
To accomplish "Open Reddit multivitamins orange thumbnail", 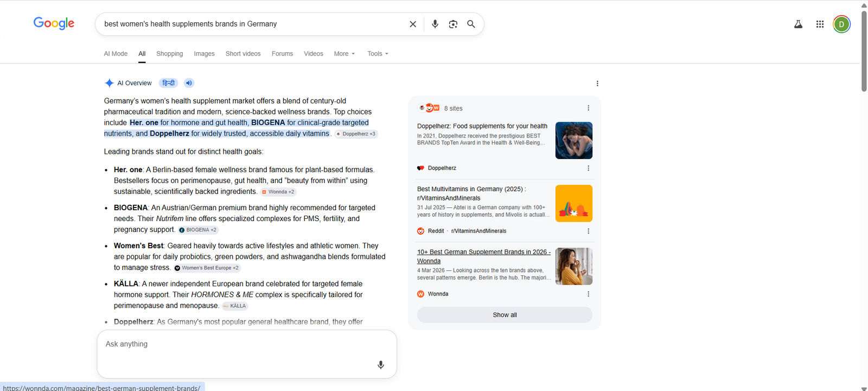I will (574, 204).
